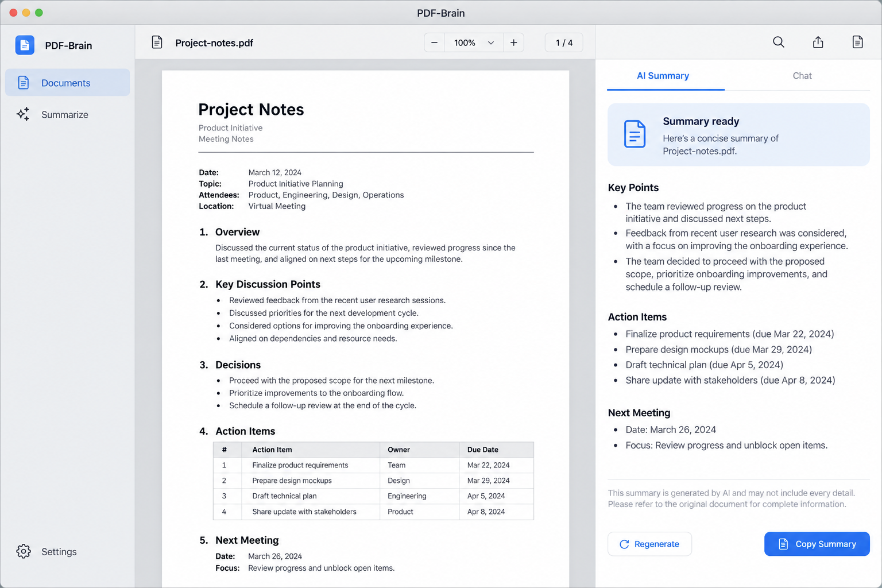This screenshot has width=882, height=588.
Task: Click the 'Key Points' summary heading
Action: pos(633,188)
